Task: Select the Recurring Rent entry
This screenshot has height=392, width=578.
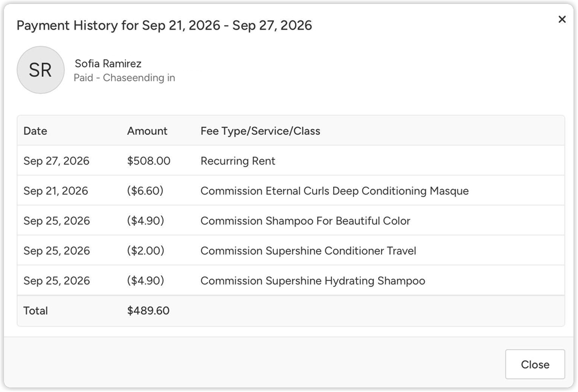Action: [238, 161]
